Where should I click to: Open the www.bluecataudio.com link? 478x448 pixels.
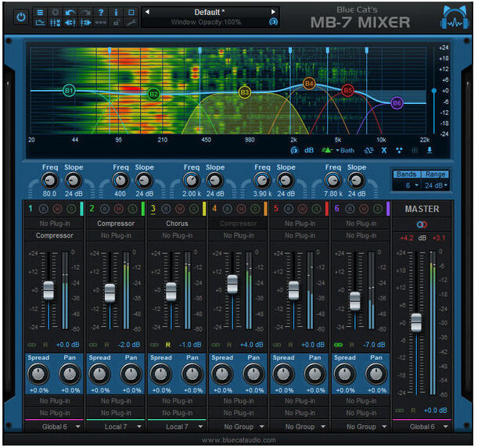point(239,440)
